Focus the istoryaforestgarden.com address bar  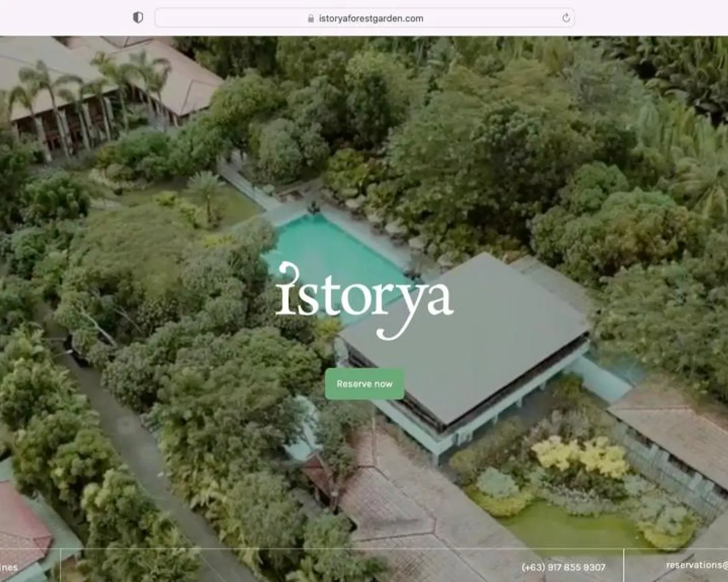point(365,18)
